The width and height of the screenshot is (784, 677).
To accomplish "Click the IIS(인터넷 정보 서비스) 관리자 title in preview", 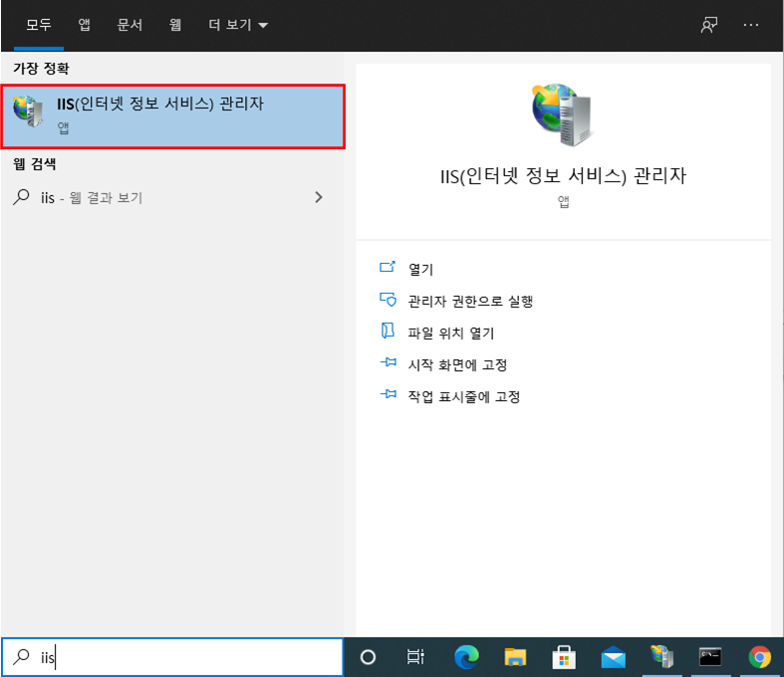I will [x=563, y=176].
